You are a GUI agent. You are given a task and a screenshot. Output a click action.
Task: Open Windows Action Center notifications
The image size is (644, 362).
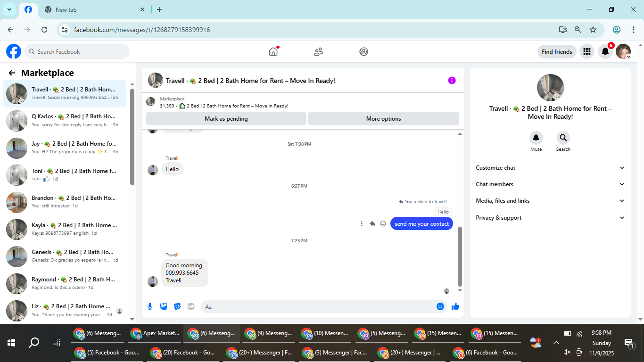click(x=628, y=343)
